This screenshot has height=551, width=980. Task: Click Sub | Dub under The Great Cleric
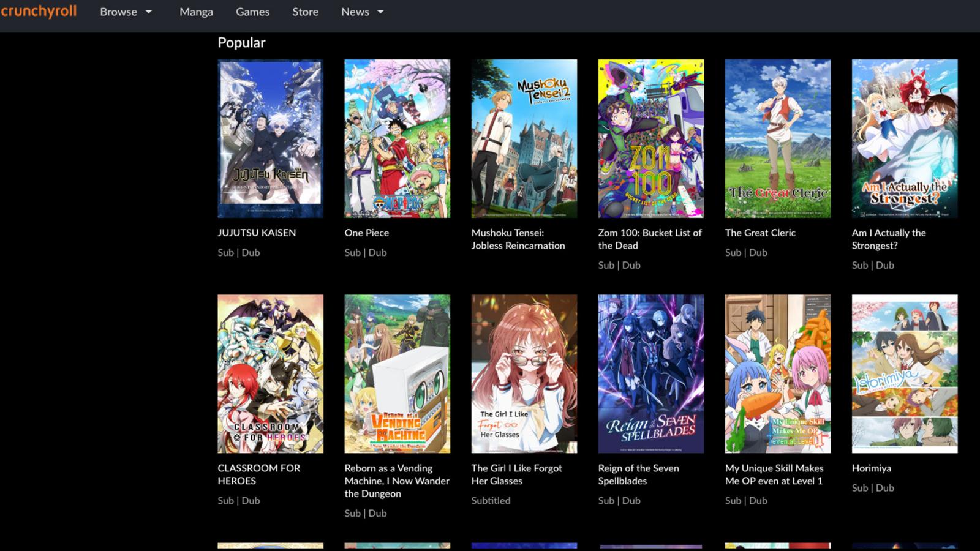pyautogui.click(x=746, y=252)
